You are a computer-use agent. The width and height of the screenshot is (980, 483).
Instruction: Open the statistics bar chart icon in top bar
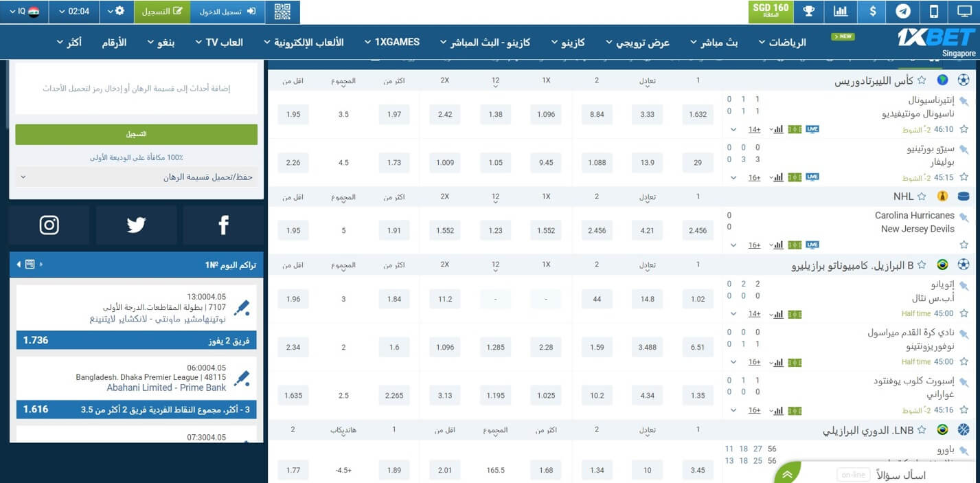tap(841, 12)
